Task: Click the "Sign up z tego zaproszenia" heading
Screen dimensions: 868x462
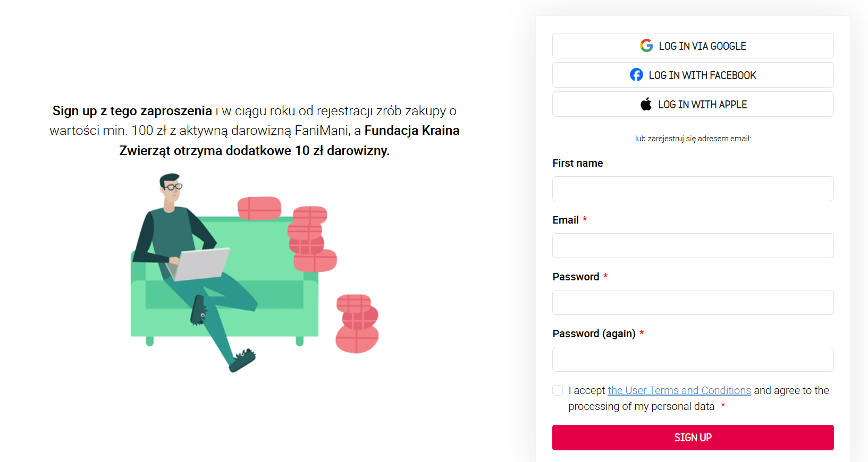Action: (132, 111)
